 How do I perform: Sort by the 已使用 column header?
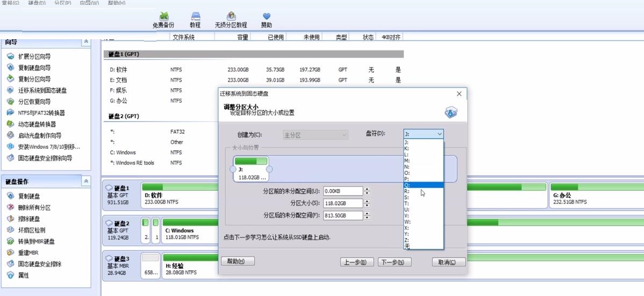coord(268,37)
